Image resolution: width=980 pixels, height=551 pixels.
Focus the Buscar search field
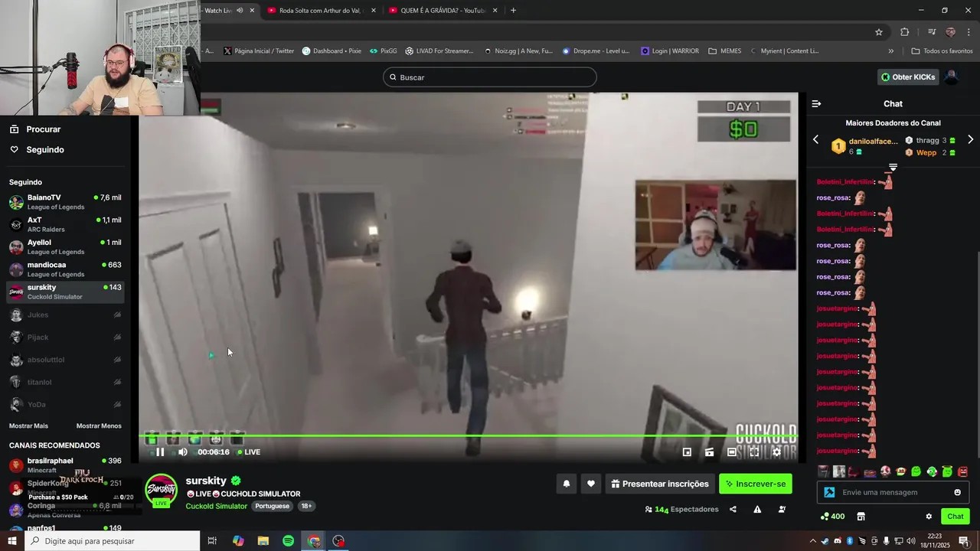coord(490,77)
